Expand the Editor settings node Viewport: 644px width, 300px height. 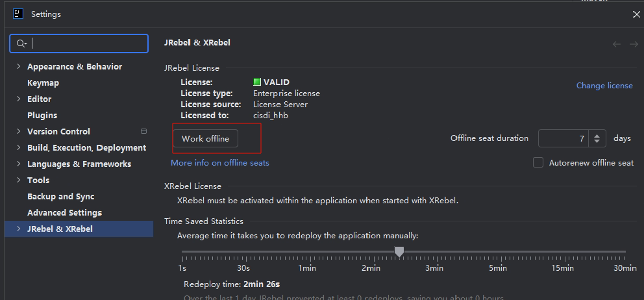point(18,99)
